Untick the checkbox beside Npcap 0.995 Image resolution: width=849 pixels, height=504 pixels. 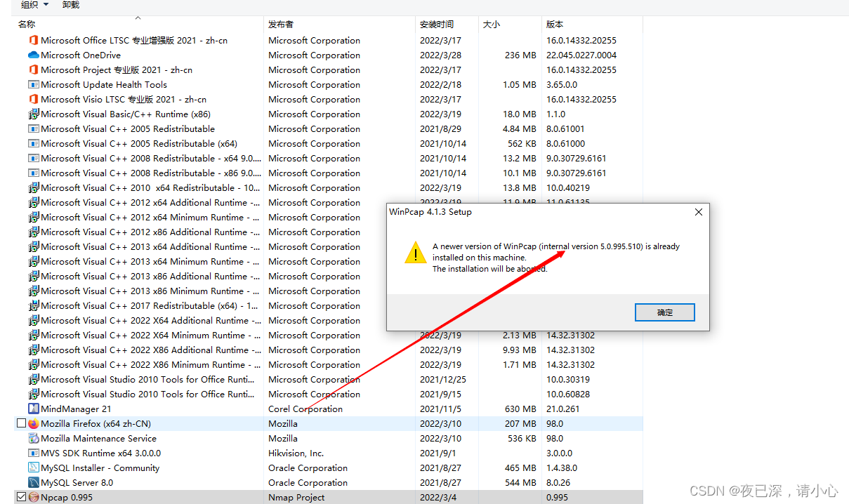tap(21, 497)
